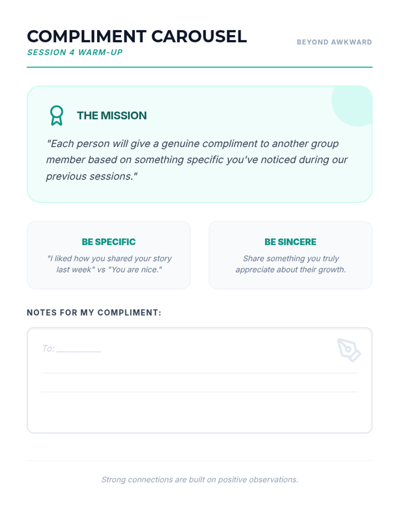This screenshot has height=532, width=399.
Task: Click the first writing line in the notes box
Action: click(199, 373)
